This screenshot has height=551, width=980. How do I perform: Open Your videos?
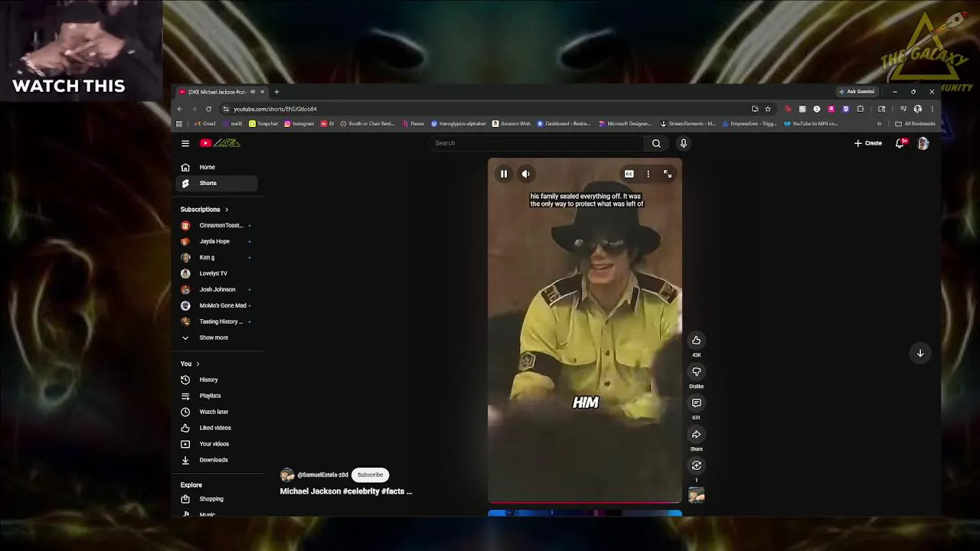(x=217, y=444)
